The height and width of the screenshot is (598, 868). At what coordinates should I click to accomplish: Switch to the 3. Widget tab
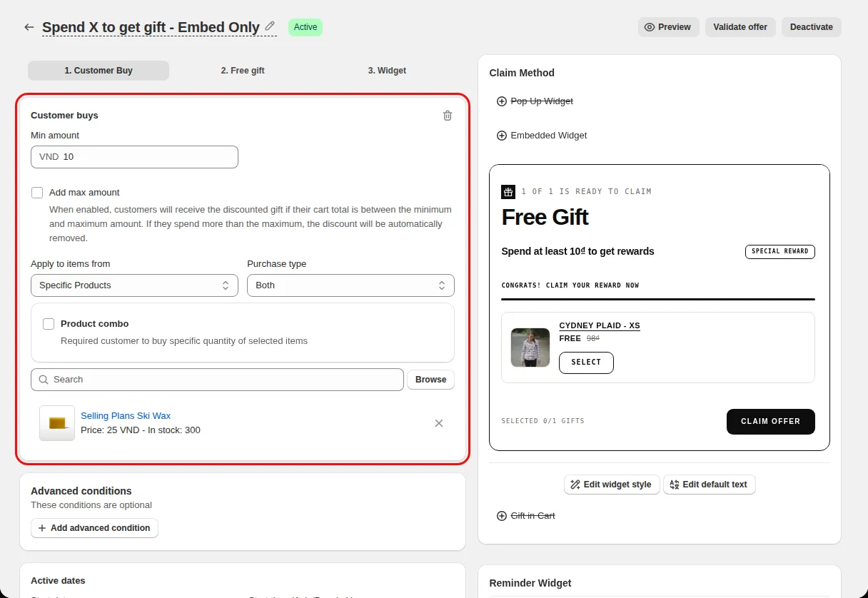387,71
